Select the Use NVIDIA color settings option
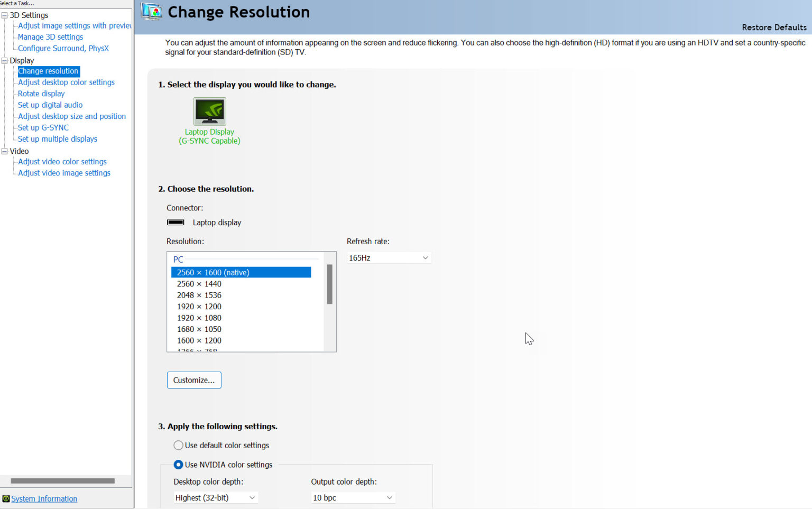 pyautogui.click(x=178, y=465)
